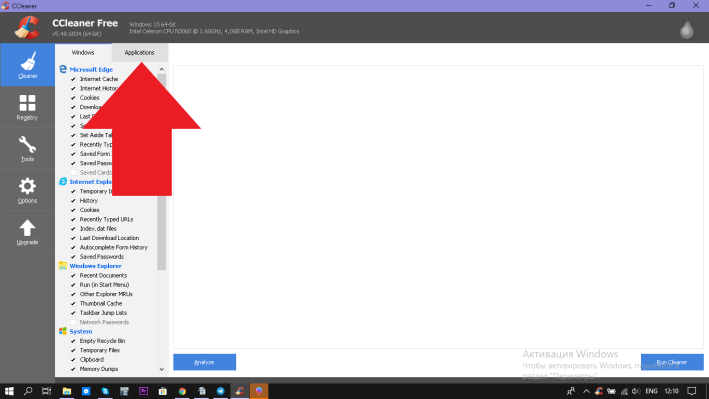709x399 pixels.
Task: Open Task View on taskbar
Action: pos(47,391)
